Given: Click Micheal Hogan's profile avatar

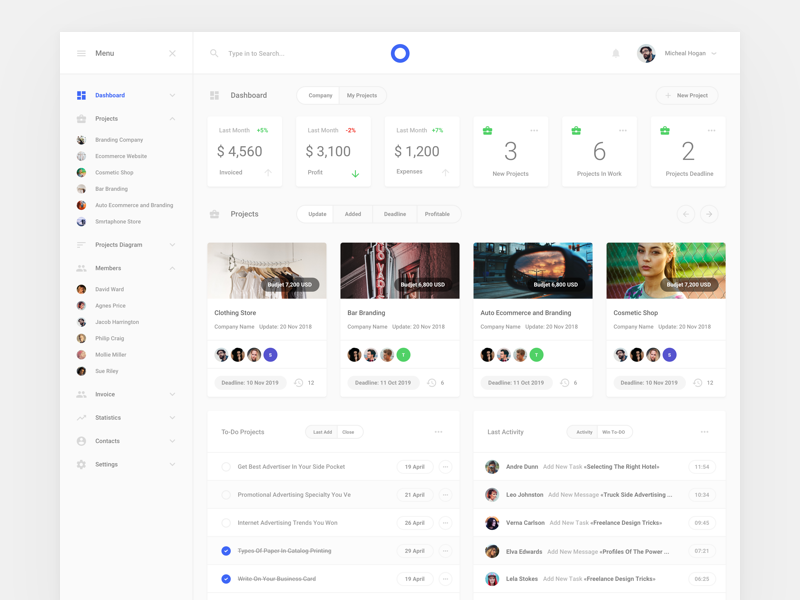Looking at the screenshot, I should click(646, 53).
